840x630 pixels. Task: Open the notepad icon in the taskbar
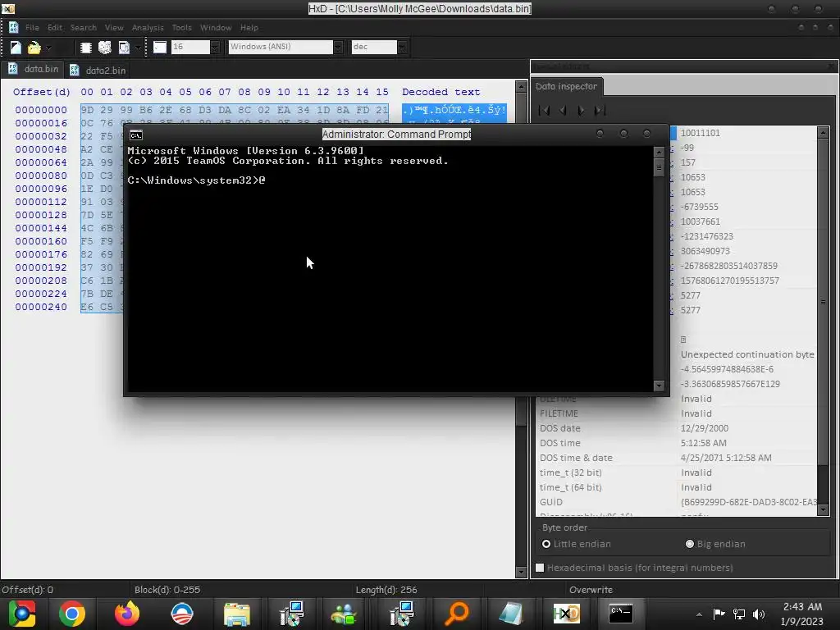[x=511, y=614]
